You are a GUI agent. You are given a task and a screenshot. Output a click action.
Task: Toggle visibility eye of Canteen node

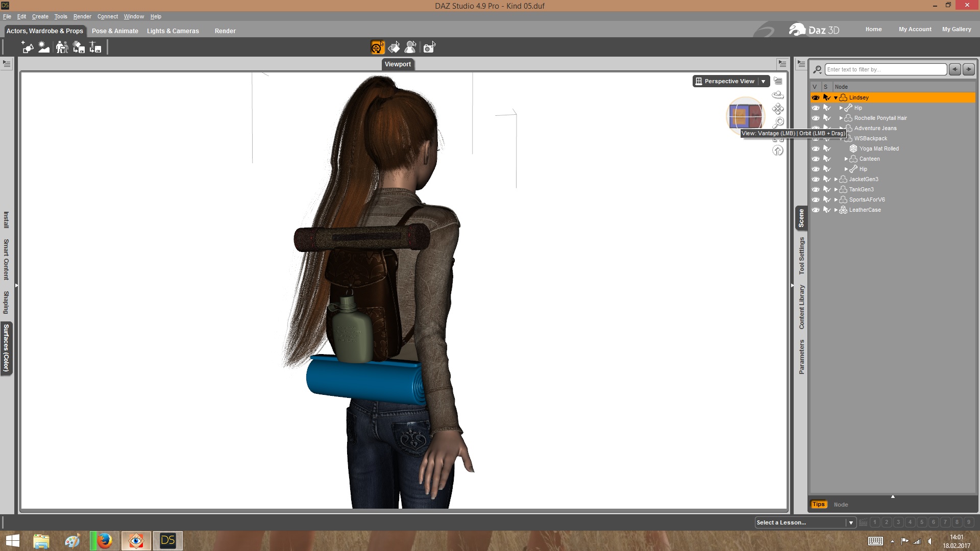point(816,159)
